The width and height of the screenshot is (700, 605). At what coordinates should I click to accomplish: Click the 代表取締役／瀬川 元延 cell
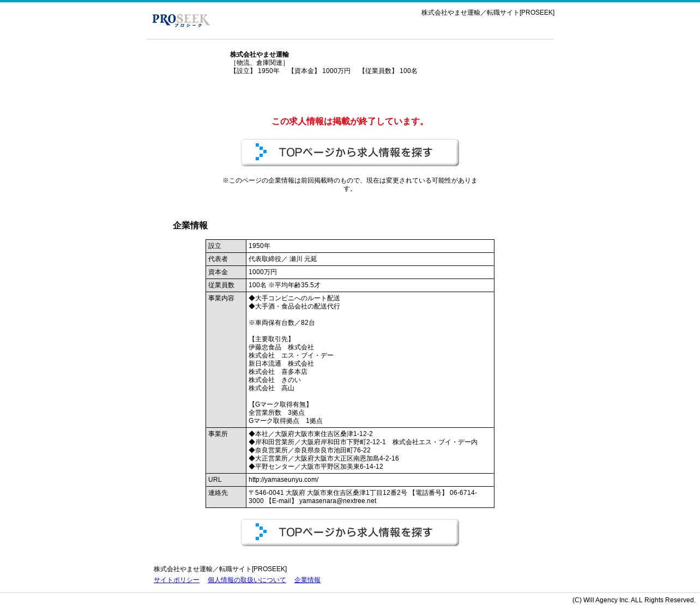370,259
